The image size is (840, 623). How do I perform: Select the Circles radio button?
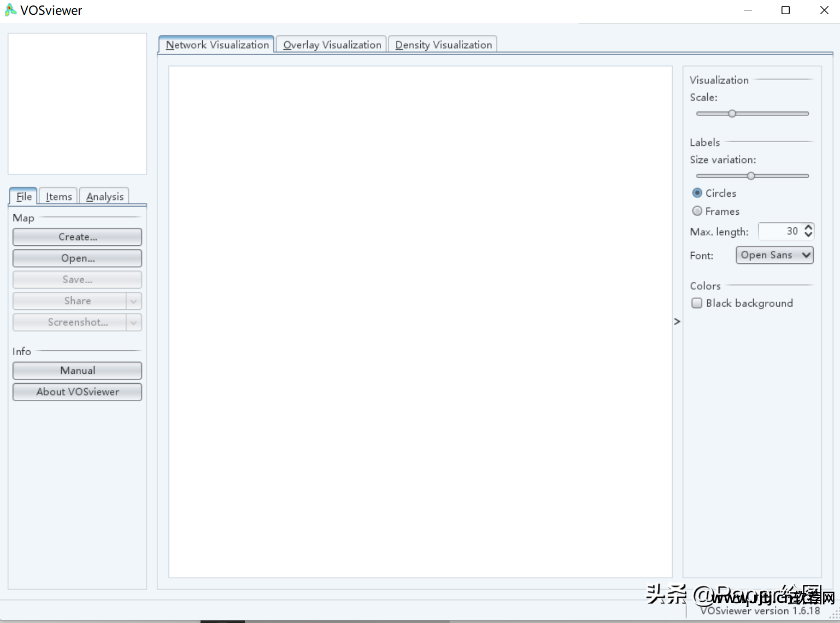pyautogui.click(x=697, y=193)
